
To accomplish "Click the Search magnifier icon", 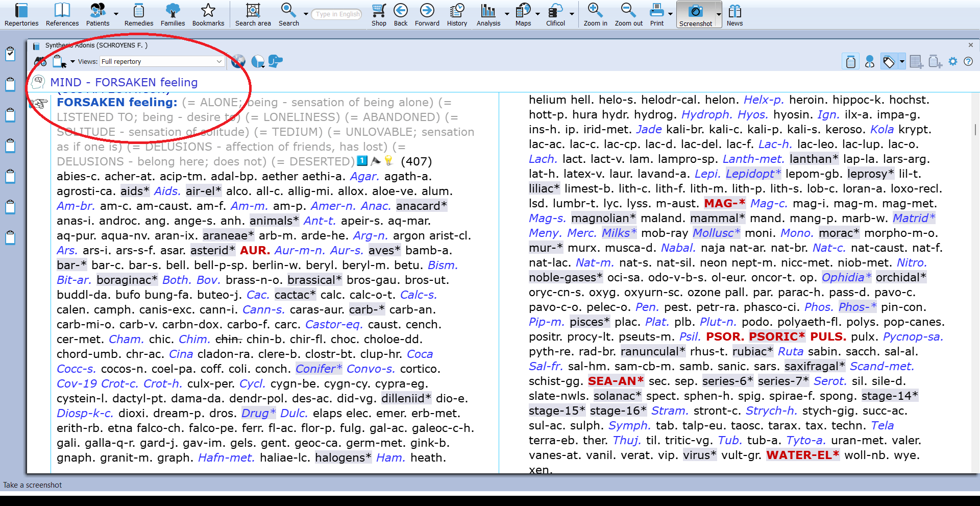I will coord(288,14).
